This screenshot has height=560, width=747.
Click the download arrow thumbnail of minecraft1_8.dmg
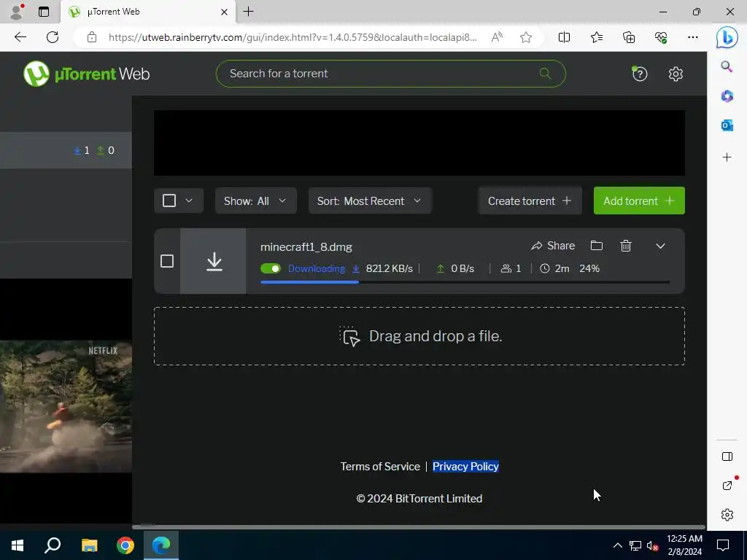[213, 261]
